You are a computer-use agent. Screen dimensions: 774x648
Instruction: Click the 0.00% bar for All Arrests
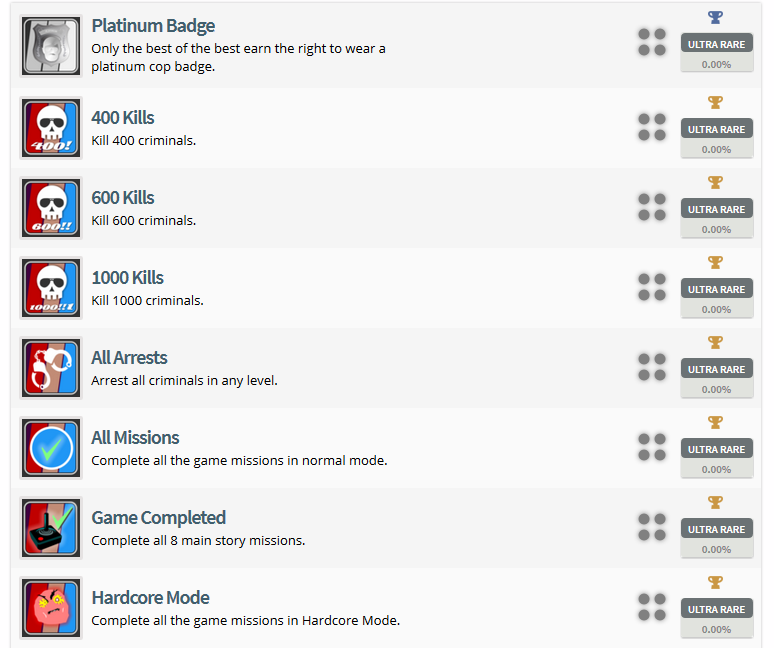click(x=716, y=389)
